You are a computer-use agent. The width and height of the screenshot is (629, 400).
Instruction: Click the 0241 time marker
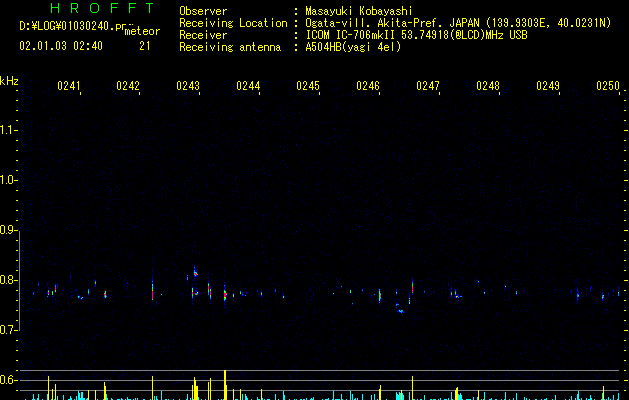click(69, 86)
